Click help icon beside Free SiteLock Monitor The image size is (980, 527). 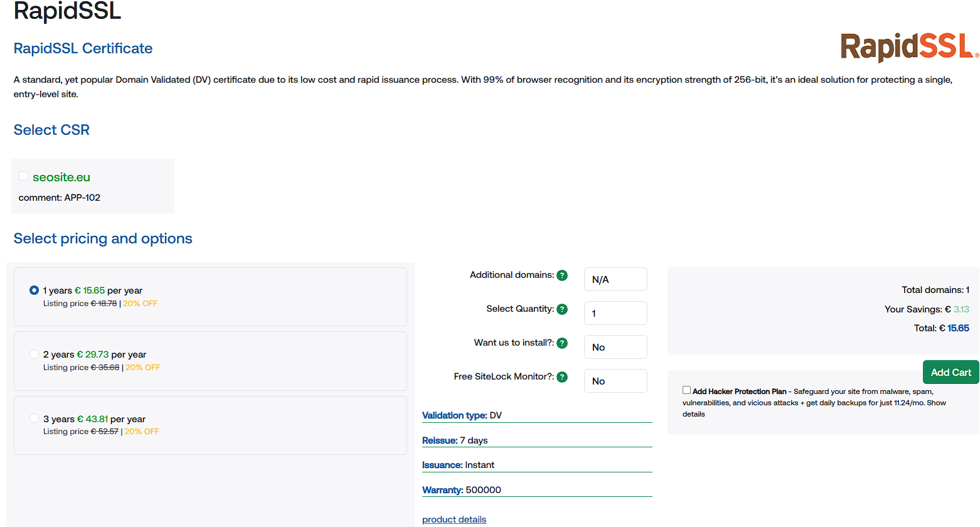[562, 377]
